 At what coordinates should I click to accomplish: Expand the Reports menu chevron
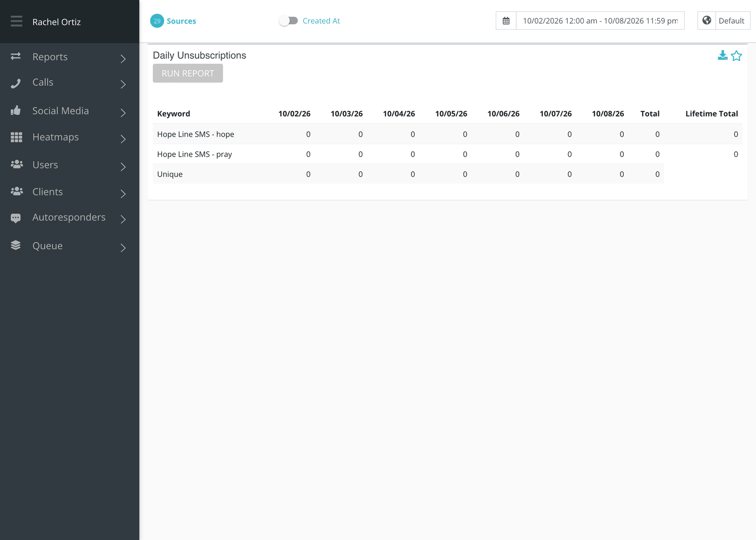click(123, 58)
